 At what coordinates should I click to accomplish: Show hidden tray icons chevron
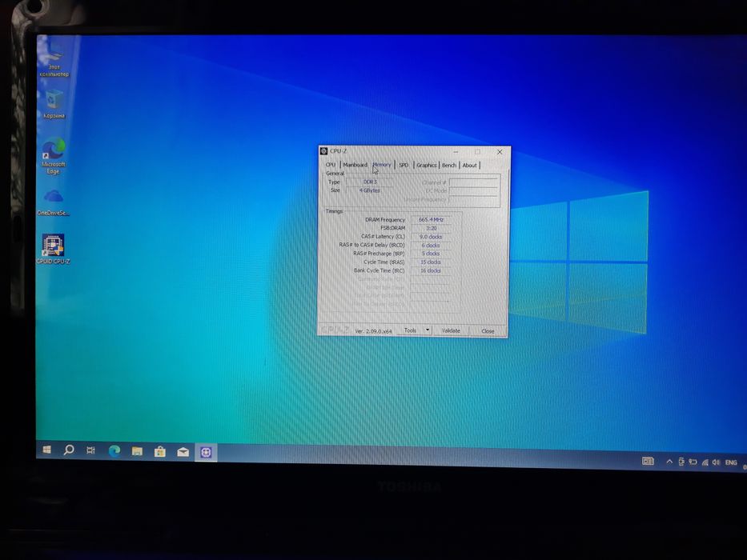pyautogui.click(x=669, y=462)
